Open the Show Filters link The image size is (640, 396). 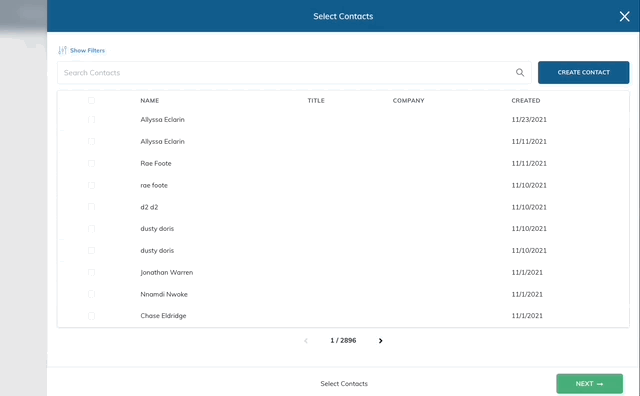coord(87,51)
